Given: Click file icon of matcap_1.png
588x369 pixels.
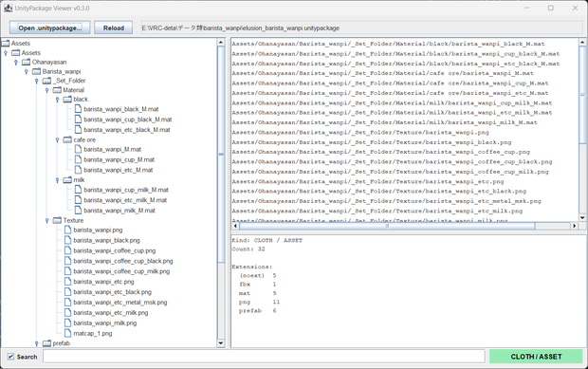Looking at the screenshot, I should click(x=67, y=333).
